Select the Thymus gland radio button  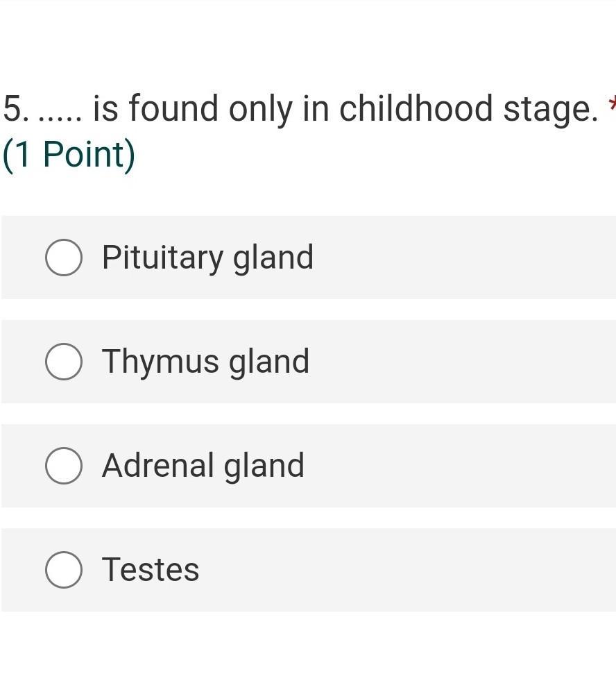click(64, 362)
